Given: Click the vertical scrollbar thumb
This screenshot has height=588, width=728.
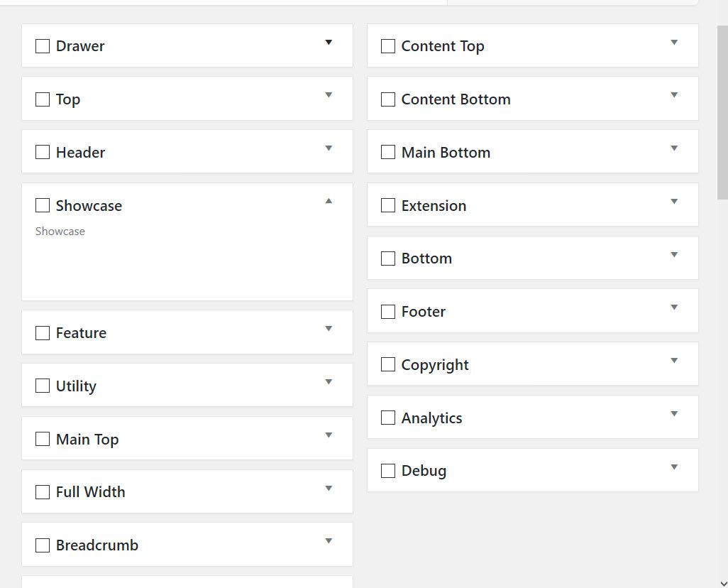Looking at the screenshot, I should [722, 112].
